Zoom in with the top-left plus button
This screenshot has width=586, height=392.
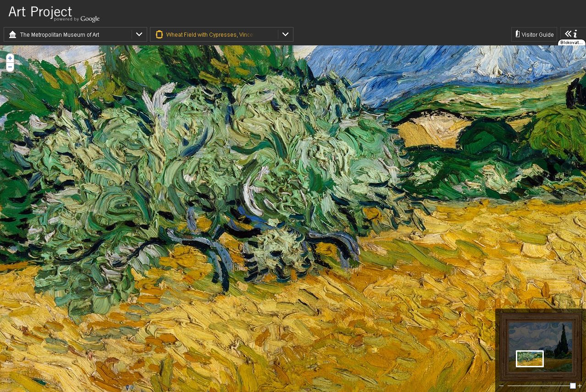point(10,58)
